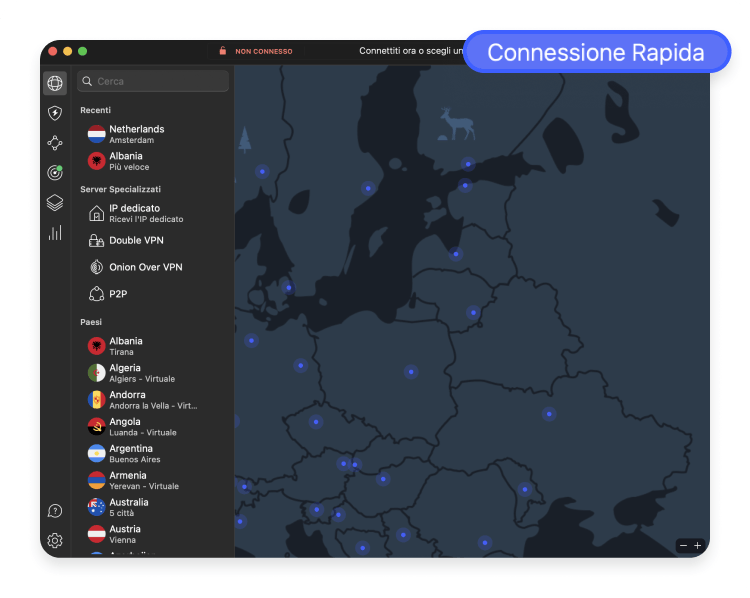
Task: Click the IP dedicato house icon
Action: click(97, 213)
